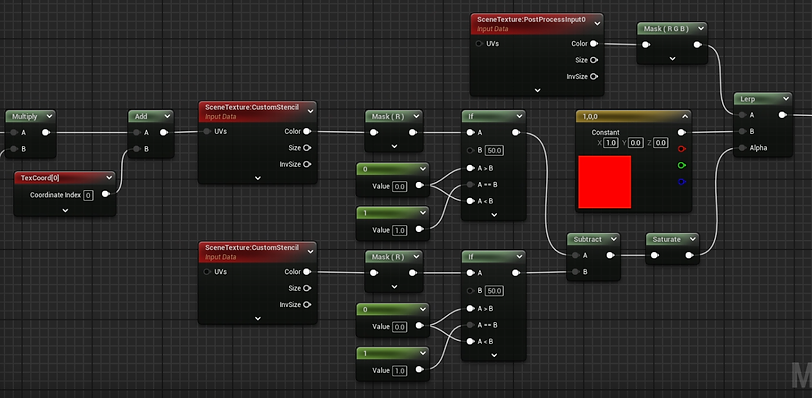This screenshot has height=398, width=812.
Task: Click the white RGB output pin of 1,0,0 constant
Action: (682, 132)
